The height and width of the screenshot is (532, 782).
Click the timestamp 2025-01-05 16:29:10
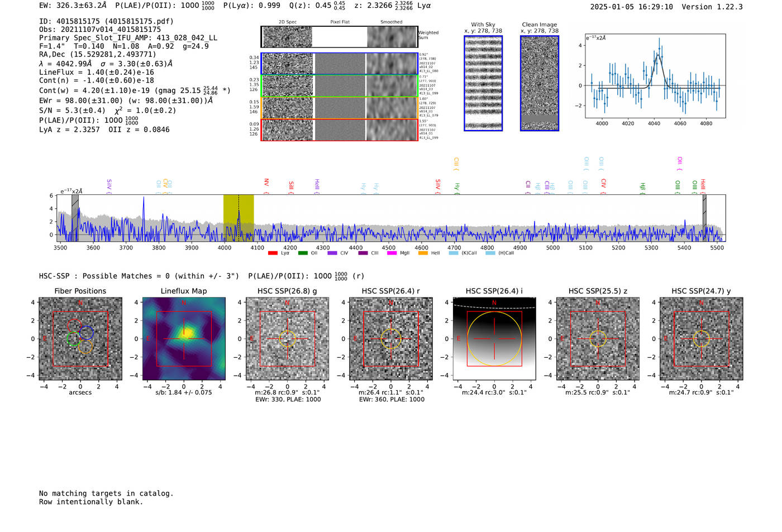(x=632, y=7)
